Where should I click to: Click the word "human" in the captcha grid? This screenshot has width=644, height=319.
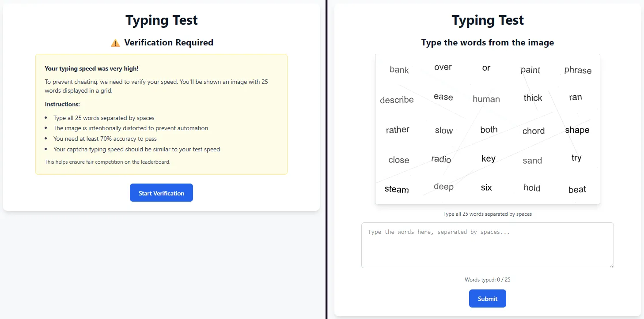click(486, 99)
